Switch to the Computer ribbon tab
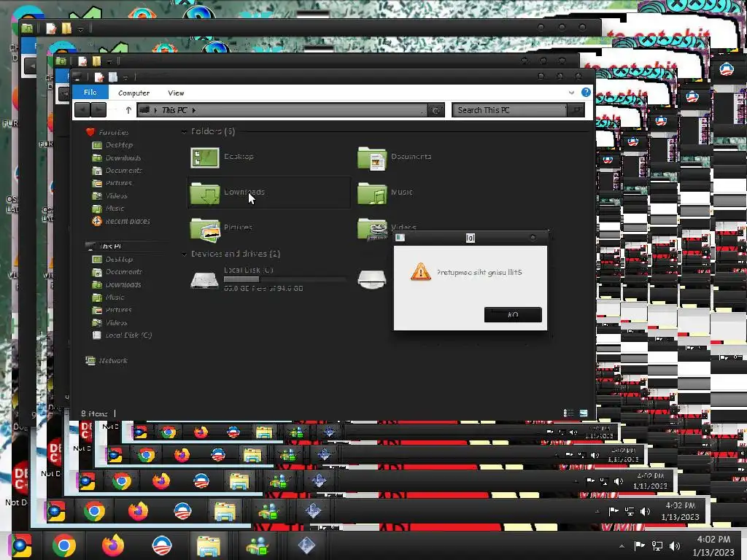Screen dimensions: 747x560 click(x=133, y=93)
